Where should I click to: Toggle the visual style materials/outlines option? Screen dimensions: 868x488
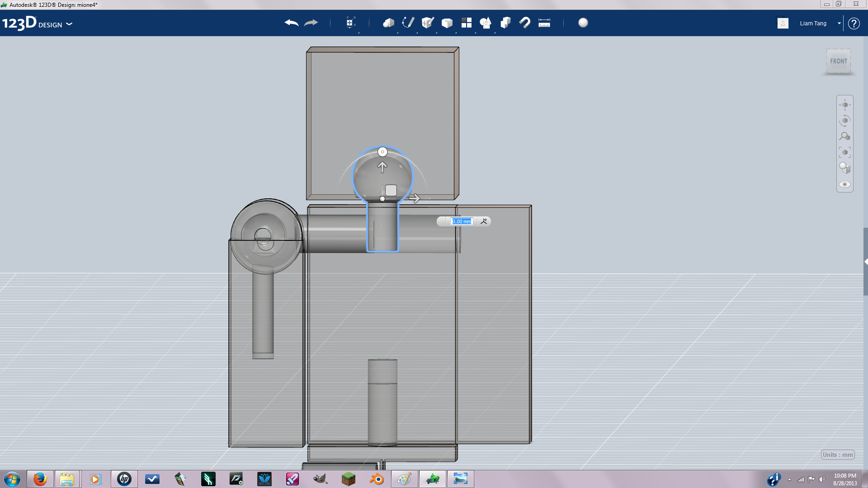pos(845,168)
